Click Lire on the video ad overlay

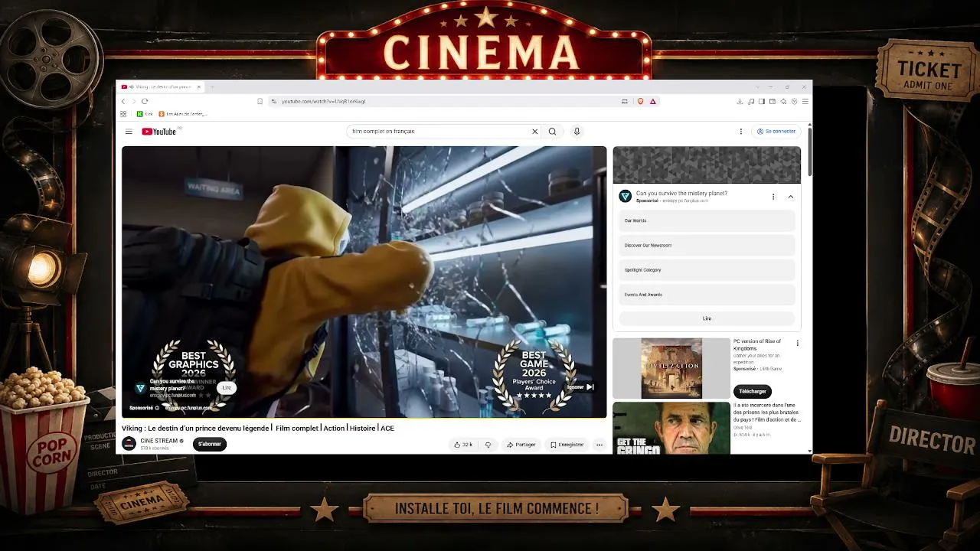tap(227, 388)
